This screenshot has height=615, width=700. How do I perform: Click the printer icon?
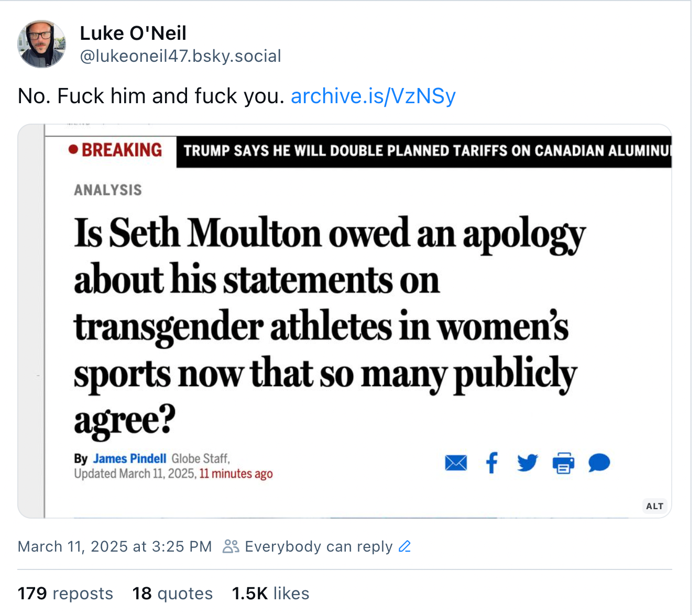click(x=563, y=463)
